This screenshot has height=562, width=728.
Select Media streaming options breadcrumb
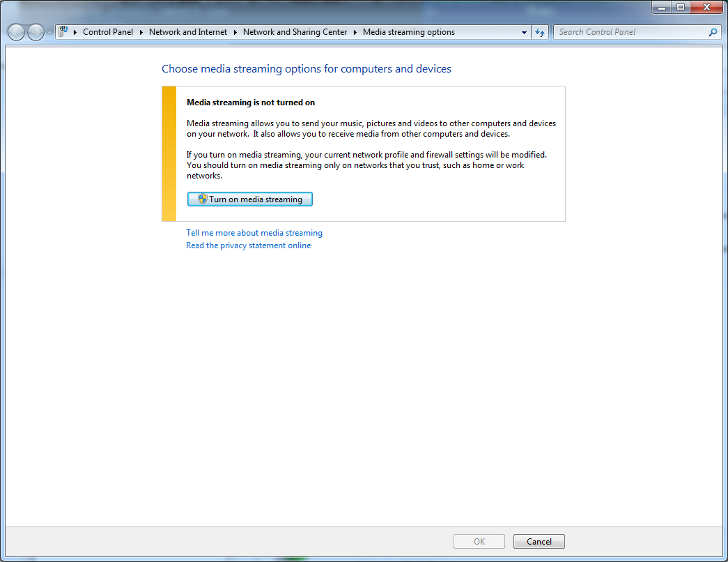[x=408, y=32]
